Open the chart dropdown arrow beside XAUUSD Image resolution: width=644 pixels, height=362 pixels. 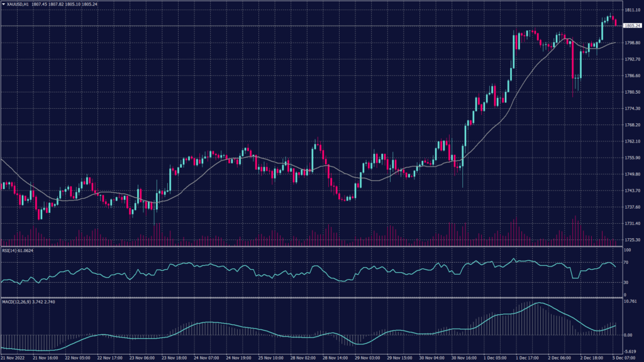coord(3,4)
